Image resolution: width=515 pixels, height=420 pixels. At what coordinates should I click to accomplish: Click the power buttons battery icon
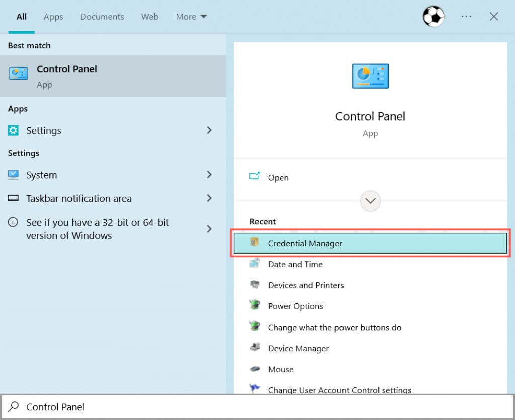pos(254,326)
